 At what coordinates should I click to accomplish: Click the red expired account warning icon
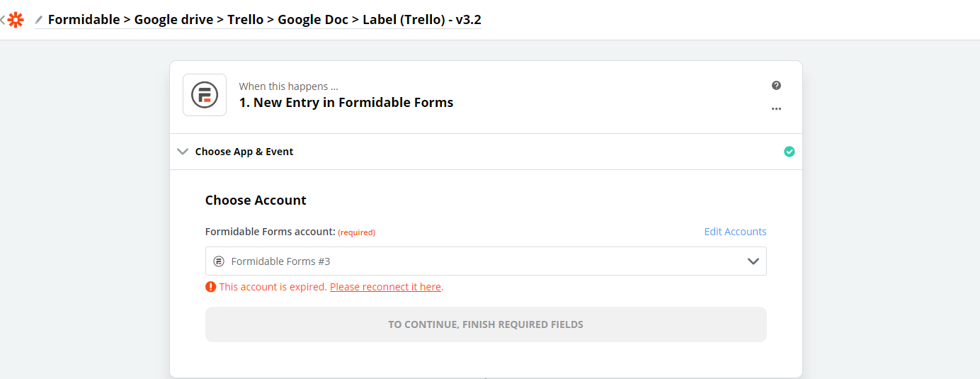coord(210,287)
